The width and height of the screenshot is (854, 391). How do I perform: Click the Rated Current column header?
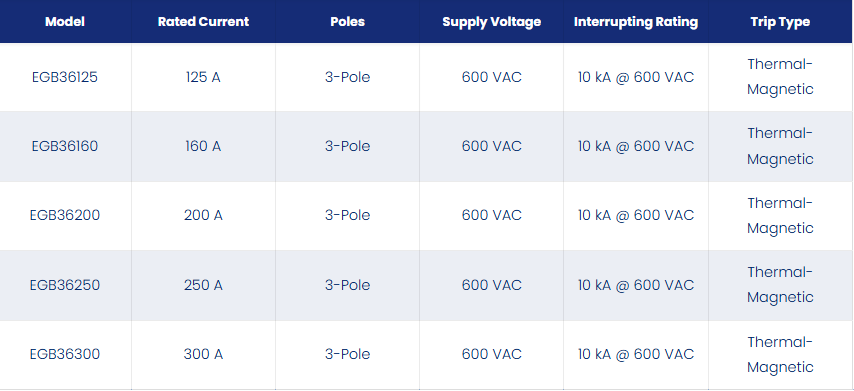click(203, 22)
